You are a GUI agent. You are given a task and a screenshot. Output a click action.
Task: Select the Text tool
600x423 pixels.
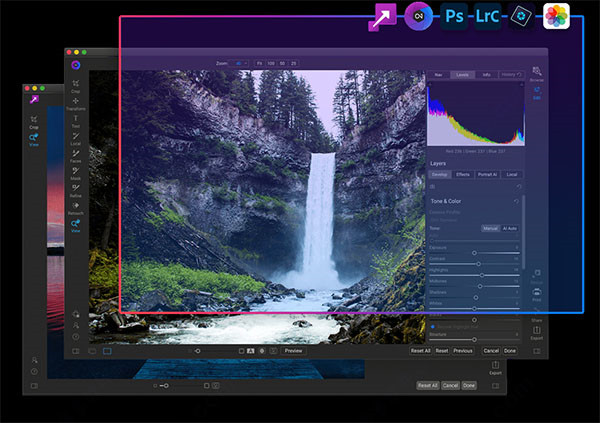(76, 120)
